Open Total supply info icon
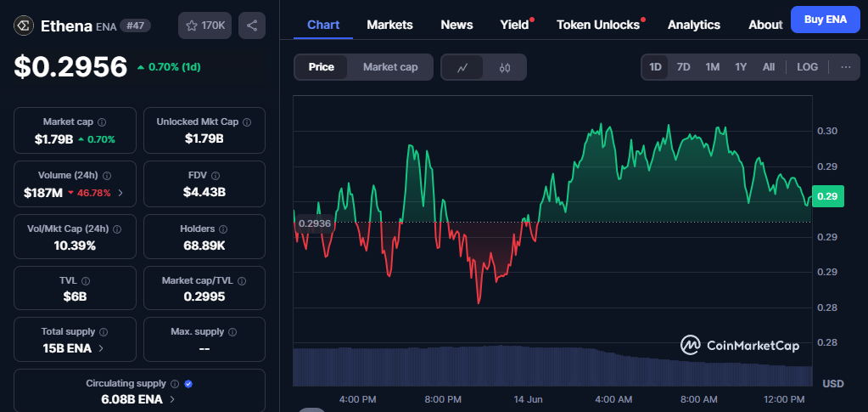The width and height of the screenshot is (868, 412). [104, 332]
